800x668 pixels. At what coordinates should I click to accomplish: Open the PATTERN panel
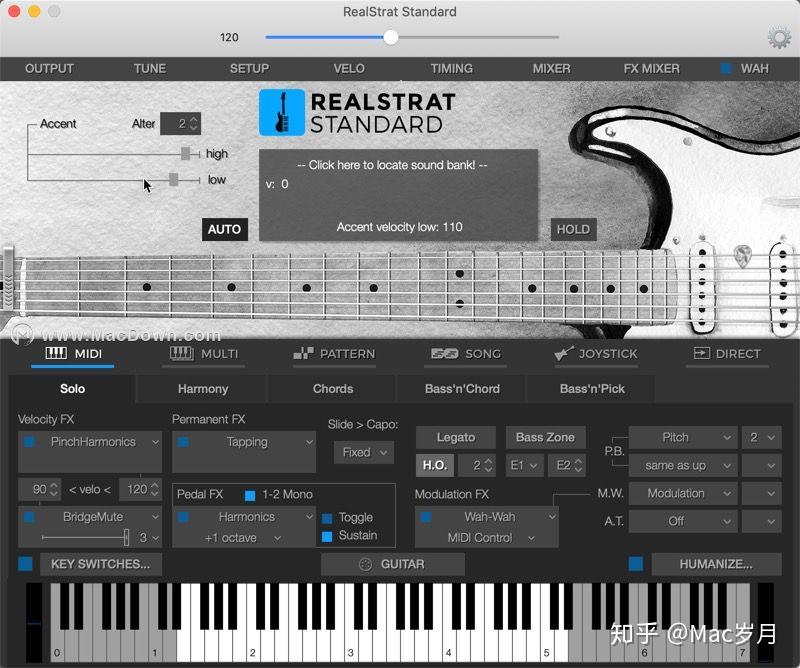(x=336, y=353)
